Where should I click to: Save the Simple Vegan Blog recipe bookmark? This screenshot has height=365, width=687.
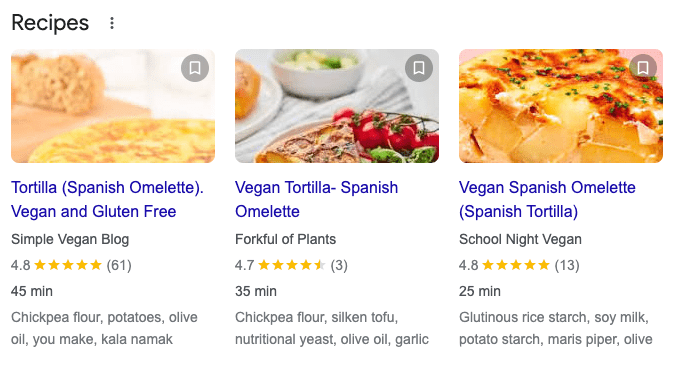195,68
